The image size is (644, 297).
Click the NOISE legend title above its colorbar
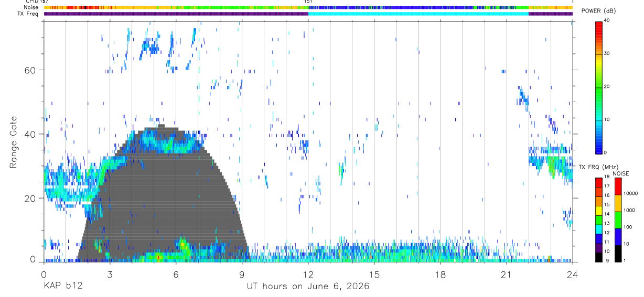[620, 173]
